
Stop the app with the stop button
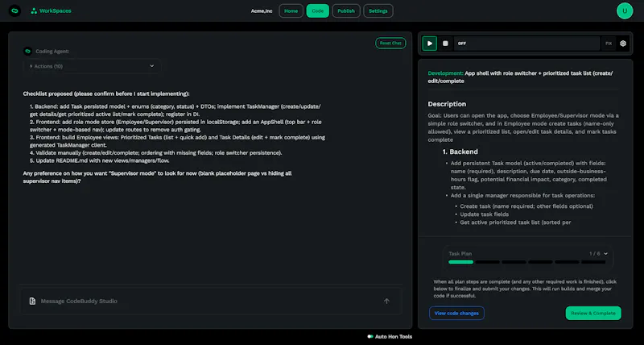445,44
